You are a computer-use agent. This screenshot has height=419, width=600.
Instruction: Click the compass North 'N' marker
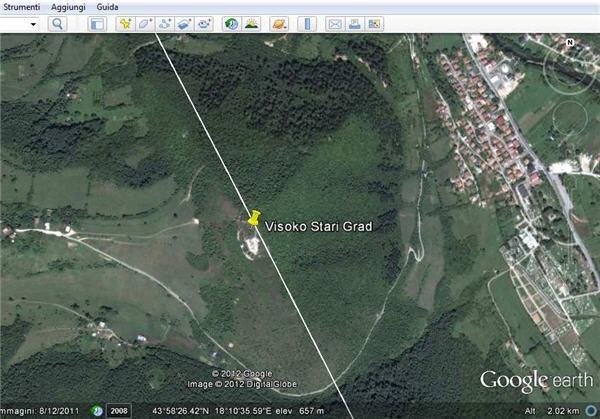pos(570,42)
